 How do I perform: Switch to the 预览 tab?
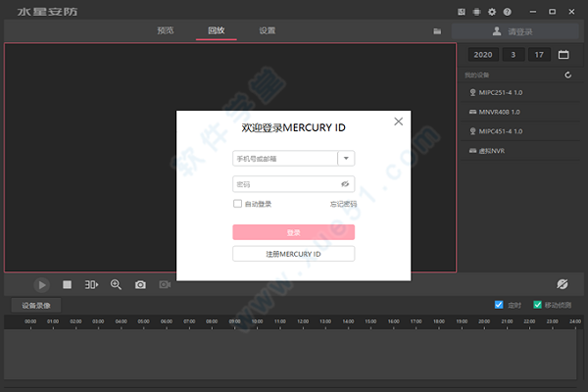point(166,30)
